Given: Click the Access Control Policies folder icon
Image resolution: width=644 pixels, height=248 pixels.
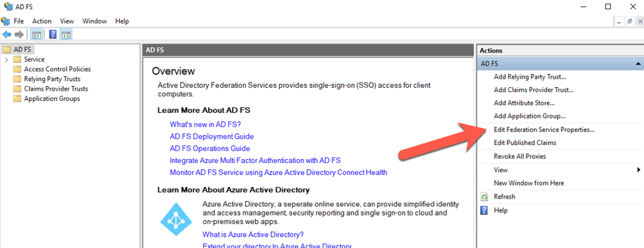Looking at the screenshot, I should tap(17, 69).
